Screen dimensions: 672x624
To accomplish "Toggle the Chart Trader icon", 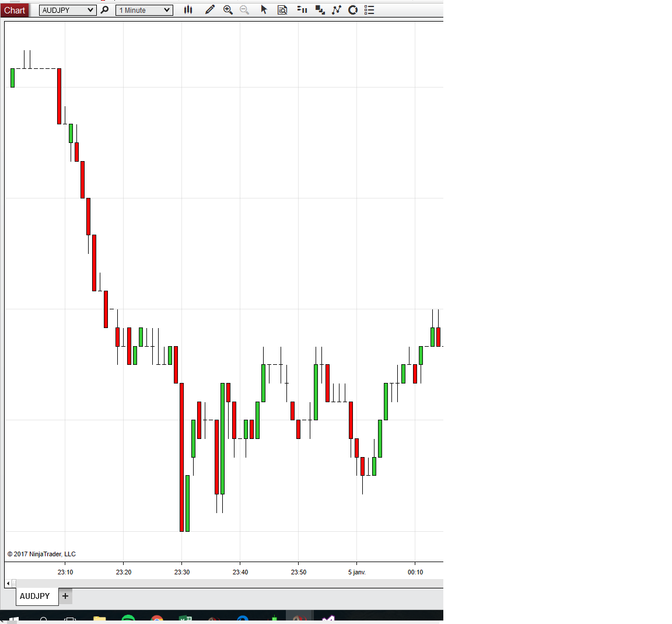I will 302,10.
